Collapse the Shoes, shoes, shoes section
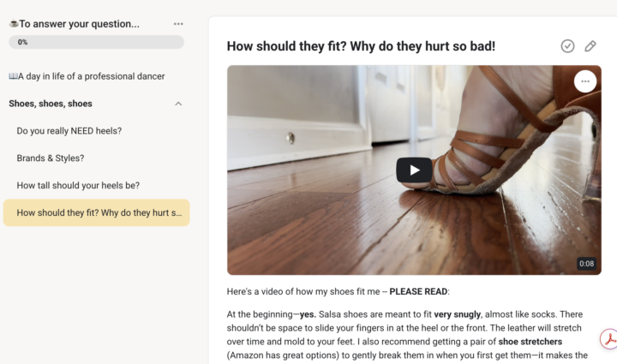 point(178,104)
